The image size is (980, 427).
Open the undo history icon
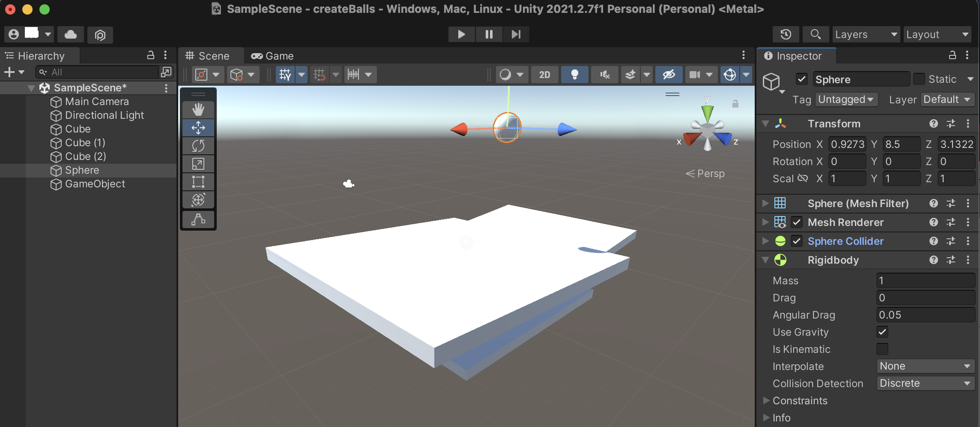click(786, 34)
